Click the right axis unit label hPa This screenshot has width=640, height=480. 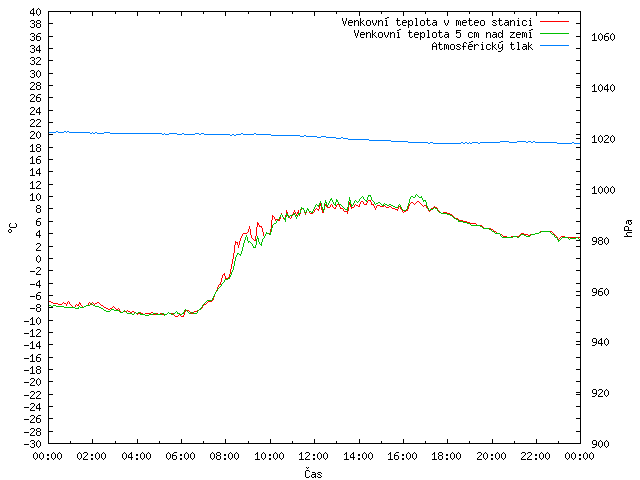(628, 228)
